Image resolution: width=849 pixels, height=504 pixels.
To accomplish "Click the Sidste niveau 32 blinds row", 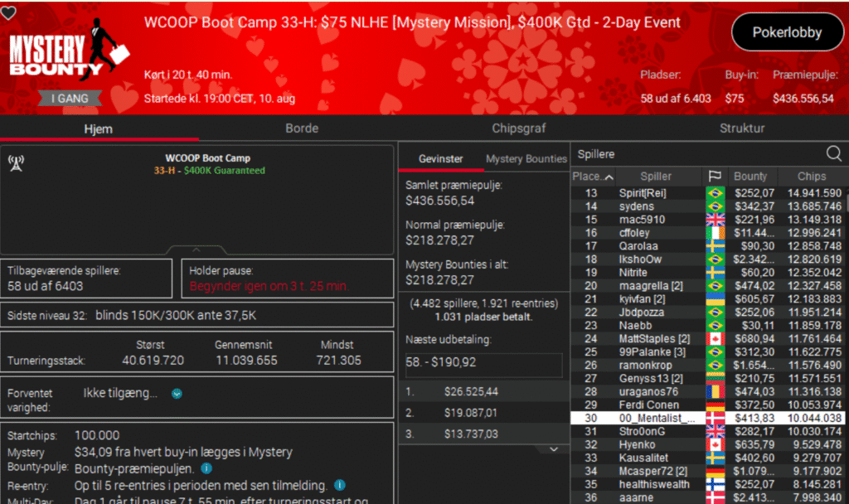I will (197, 315).
